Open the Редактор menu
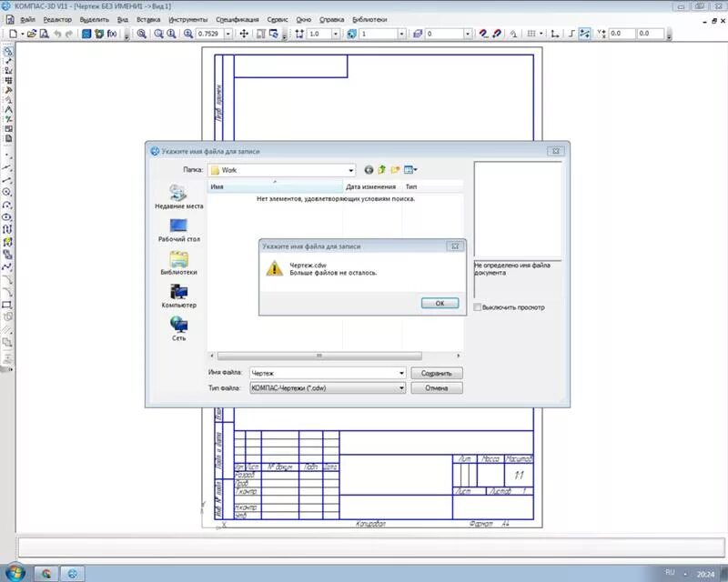Image resolution: width=728 pixels, height=582 pixels. [57, 19]
